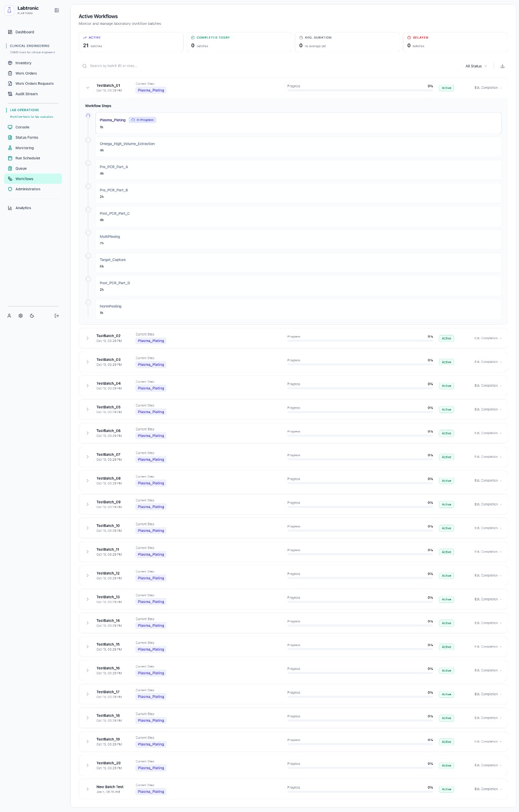Click the Console monitor icon

(10, 127)
